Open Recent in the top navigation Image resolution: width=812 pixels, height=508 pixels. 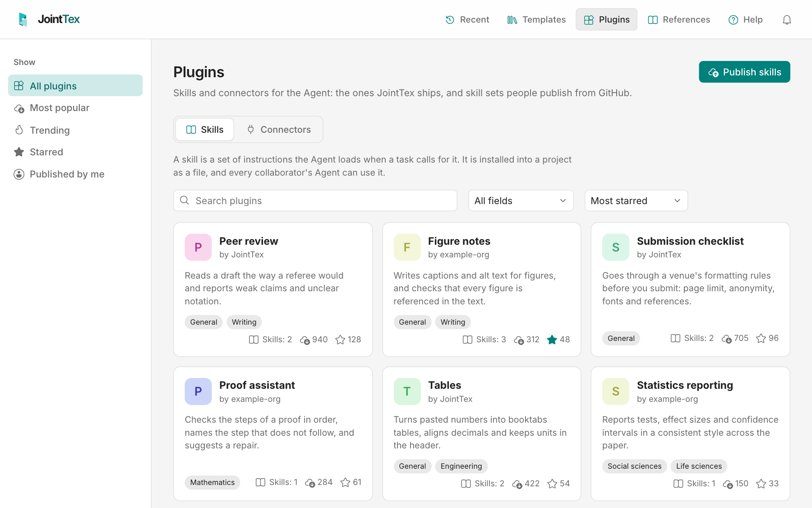[x=467, y=19]
